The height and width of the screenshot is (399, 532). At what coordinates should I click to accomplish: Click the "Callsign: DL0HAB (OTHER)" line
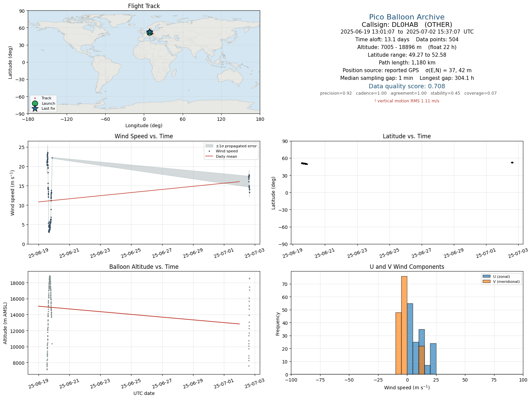407,25
